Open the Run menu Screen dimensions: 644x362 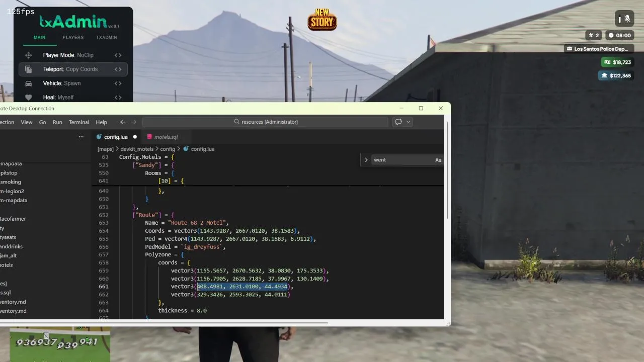[x=57, y=122]
